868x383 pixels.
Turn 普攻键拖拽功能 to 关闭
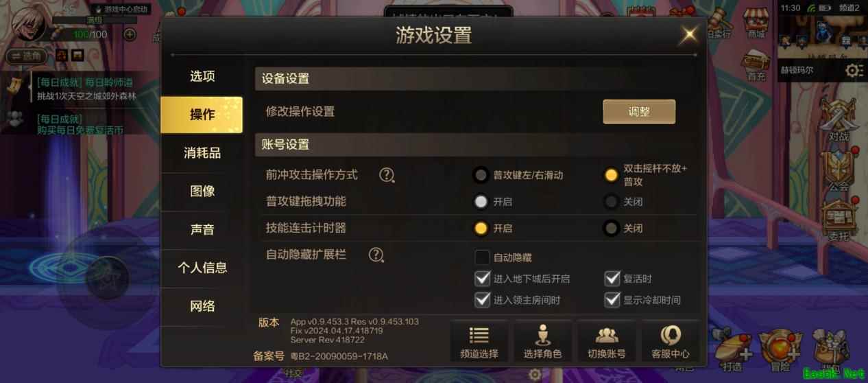611,202
